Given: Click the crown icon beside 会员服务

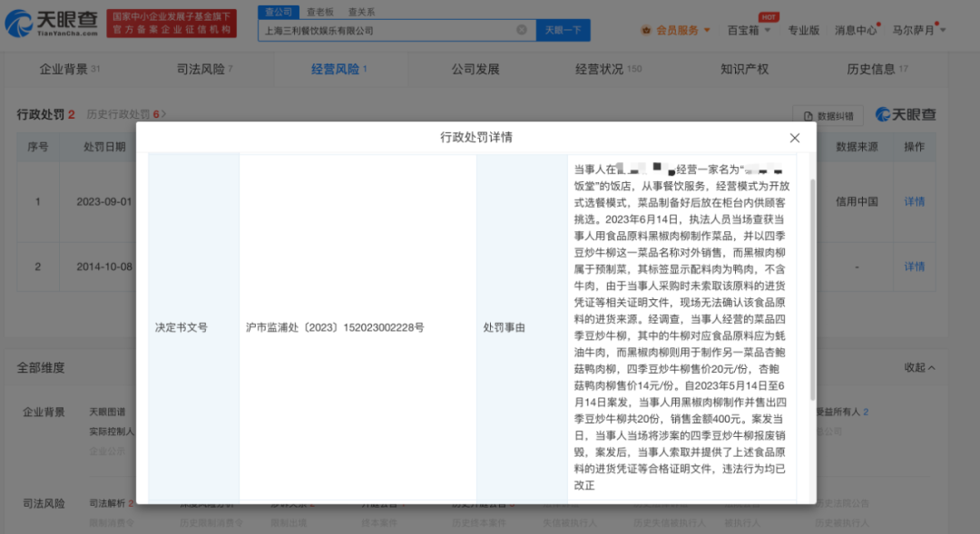Looking at the screenshot, I should coord(644,29).
